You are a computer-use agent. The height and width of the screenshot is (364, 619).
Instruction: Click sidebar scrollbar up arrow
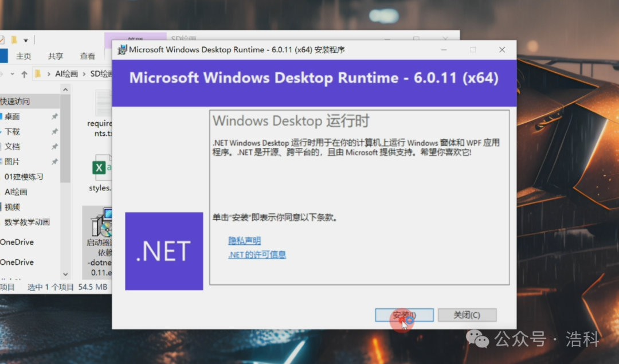(x=65, y=89)
